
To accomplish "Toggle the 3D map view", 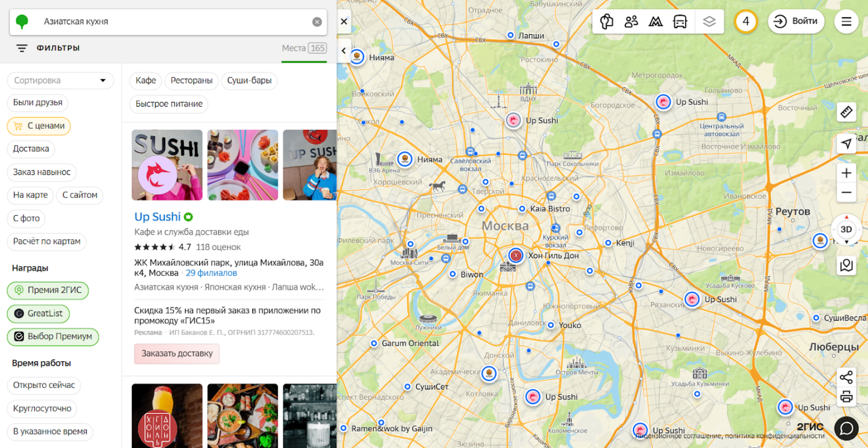I will pos(846,229).
